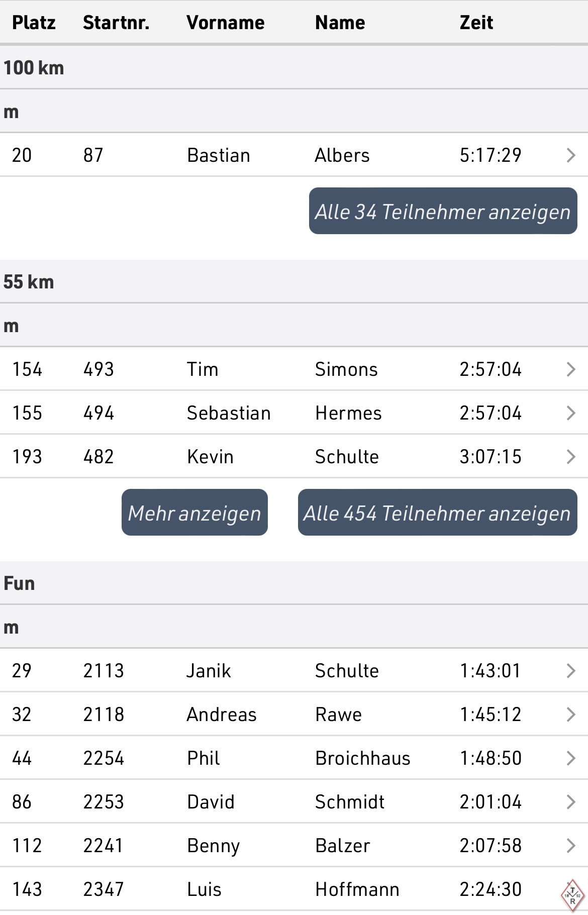This screenshot has width=588, height=915.
Task: Tap the diamond TR logo icon
Action: point(572,895)
